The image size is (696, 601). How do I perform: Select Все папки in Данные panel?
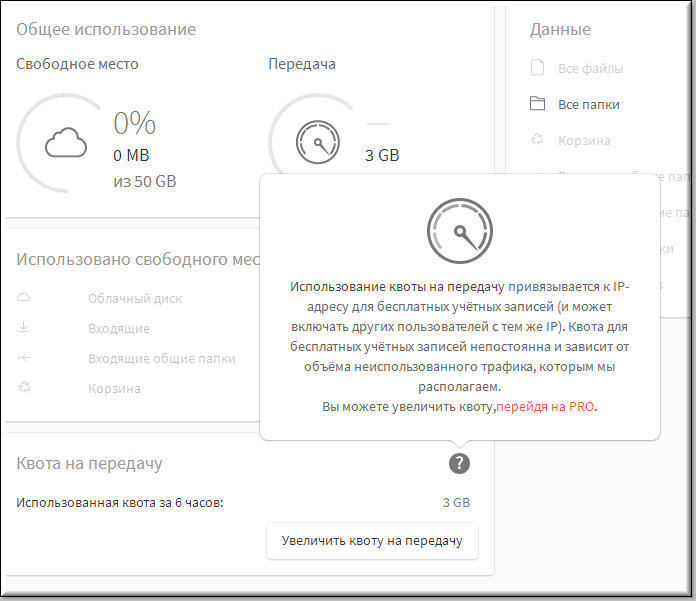coord(589,104)
